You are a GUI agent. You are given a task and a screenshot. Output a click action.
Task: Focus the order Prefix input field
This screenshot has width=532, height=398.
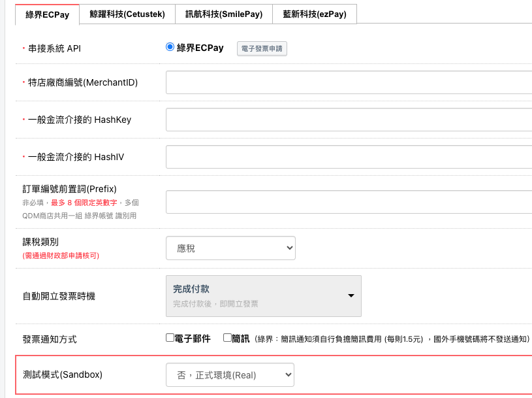click(x=349, y=202)
